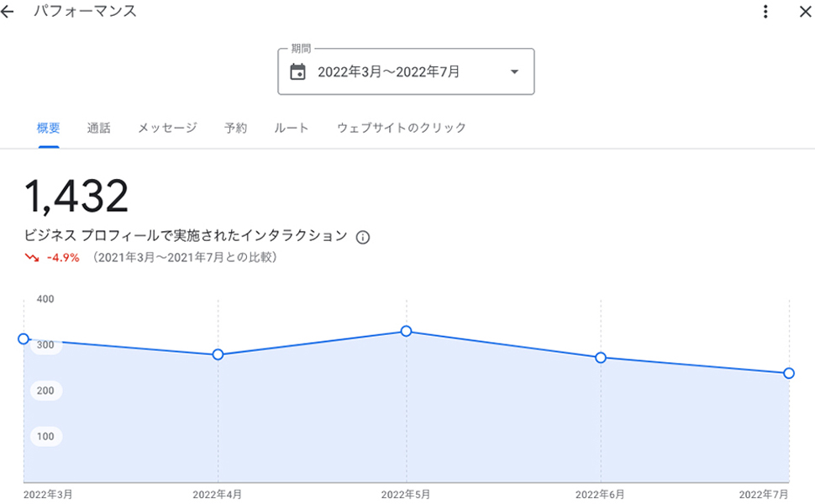The image size is (815, 504).
Task: Select the ルート tab
Action: pyautogui.click(x=292, y=129)
